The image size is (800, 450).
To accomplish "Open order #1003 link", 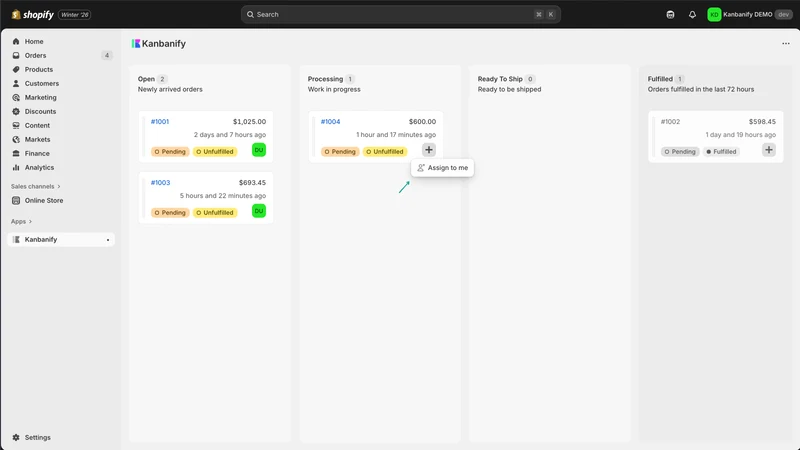I will point(160,183).
